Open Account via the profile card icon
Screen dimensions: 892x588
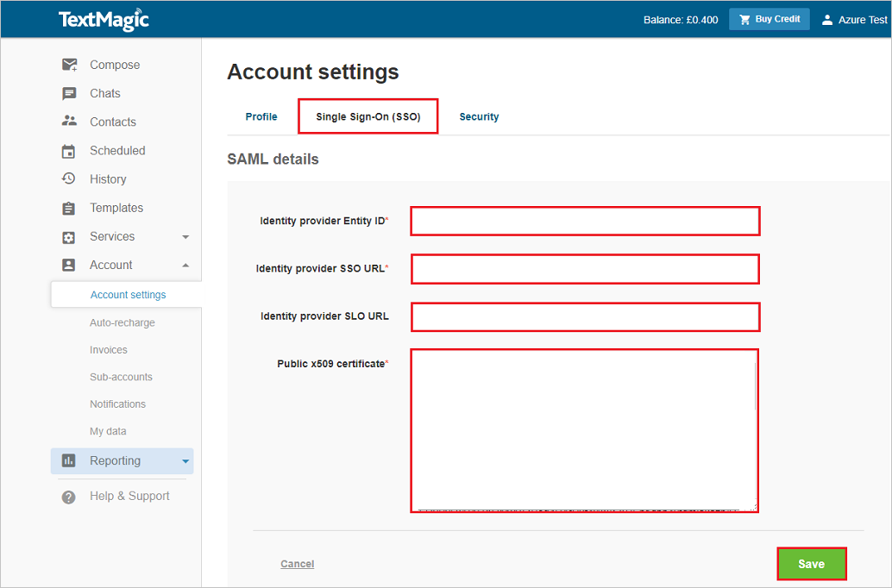point(69,265)
